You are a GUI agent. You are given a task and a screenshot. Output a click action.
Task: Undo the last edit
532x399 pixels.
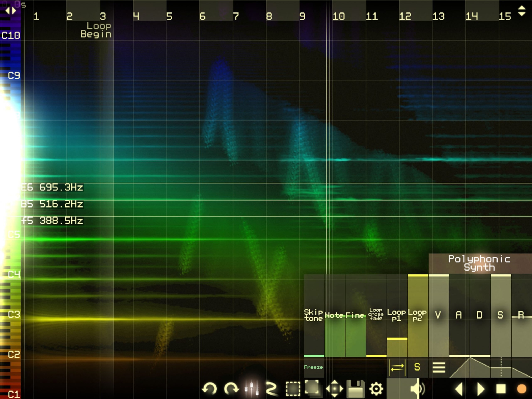point(209,389)
